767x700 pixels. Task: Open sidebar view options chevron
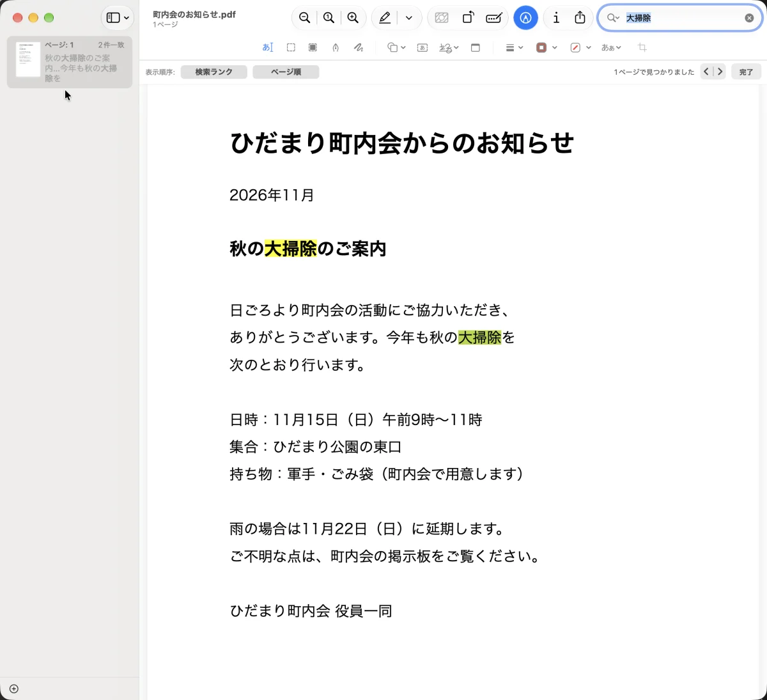(x=127, y=18)
